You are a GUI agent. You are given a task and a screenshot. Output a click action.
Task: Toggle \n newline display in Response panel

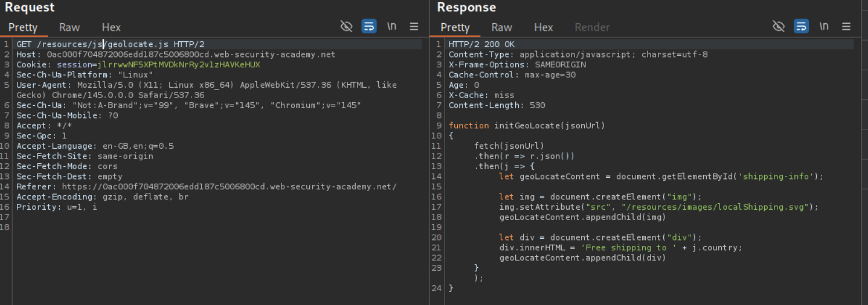pyautogui.click(x=824, y=26)
